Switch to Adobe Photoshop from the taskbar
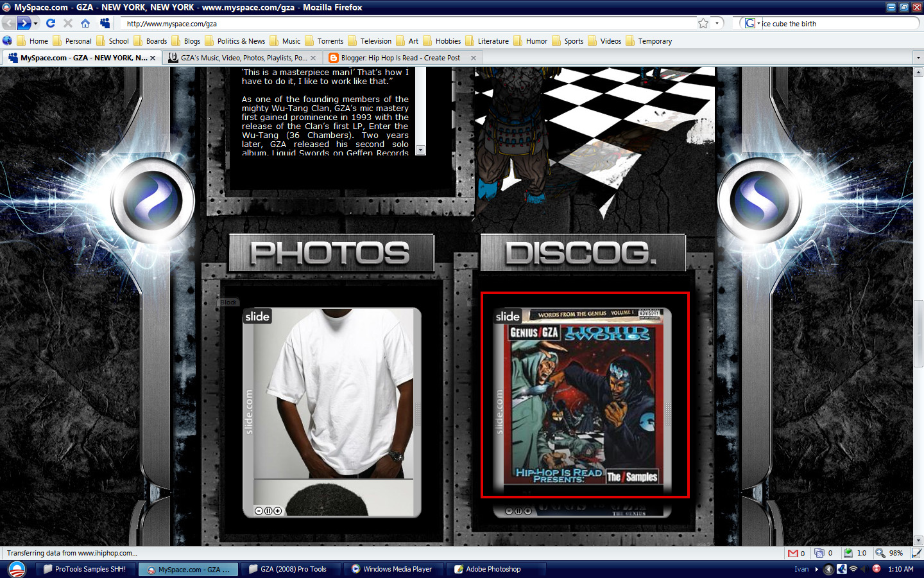Screen dimensions: 924x578 pyautogui.click(x=496, y=569)
